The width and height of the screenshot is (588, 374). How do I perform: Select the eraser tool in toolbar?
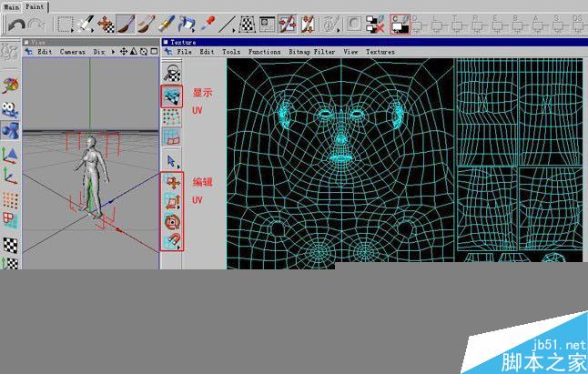point(167,25)
